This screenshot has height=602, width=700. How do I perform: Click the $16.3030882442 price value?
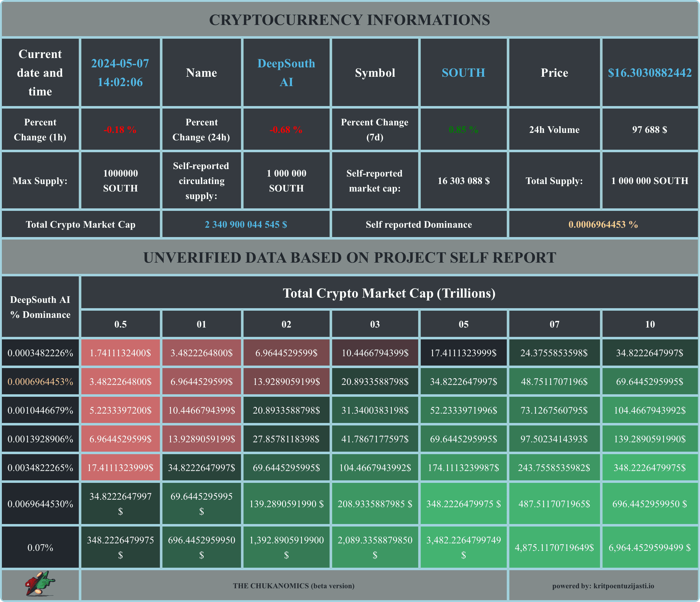pyautogui.click(x=649, y=73)
